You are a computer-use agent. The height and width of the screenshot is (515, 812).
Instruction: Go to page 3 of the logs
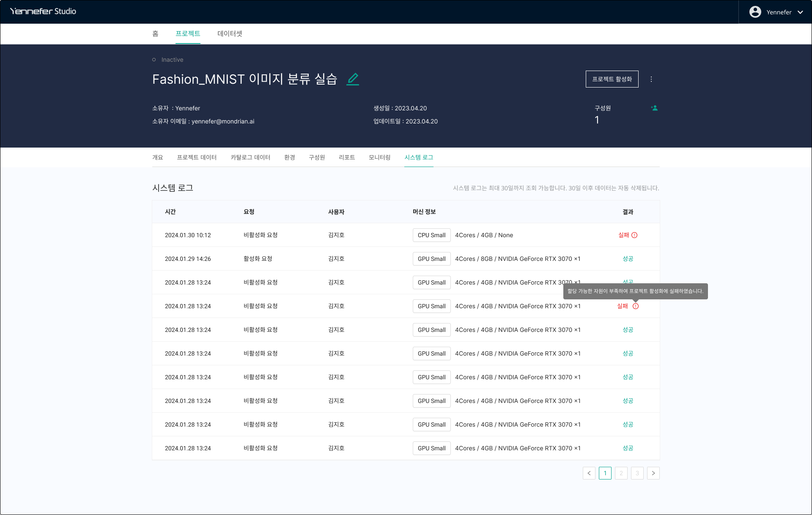click(x=637, y=473)
